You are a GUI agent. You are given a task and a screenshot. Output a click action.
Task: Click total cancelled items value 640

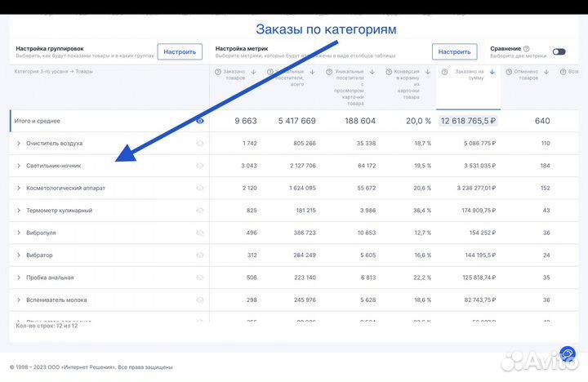(542, 121)
